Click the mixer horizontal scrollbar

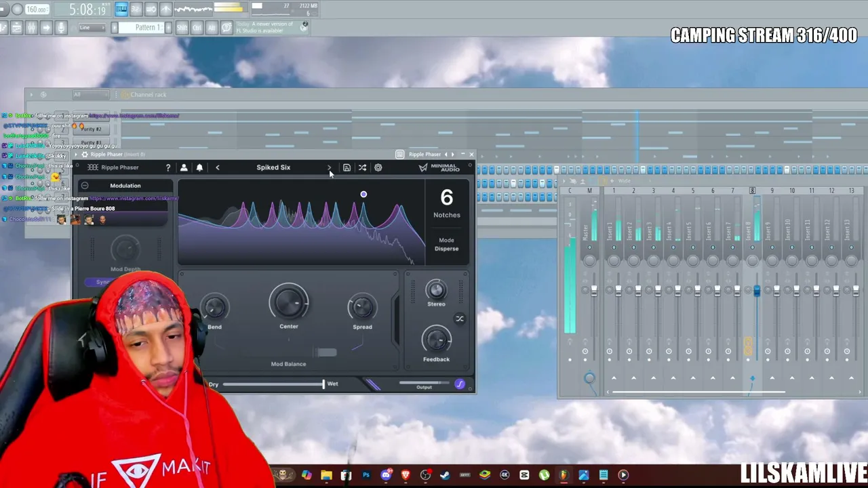click(698, 392)
